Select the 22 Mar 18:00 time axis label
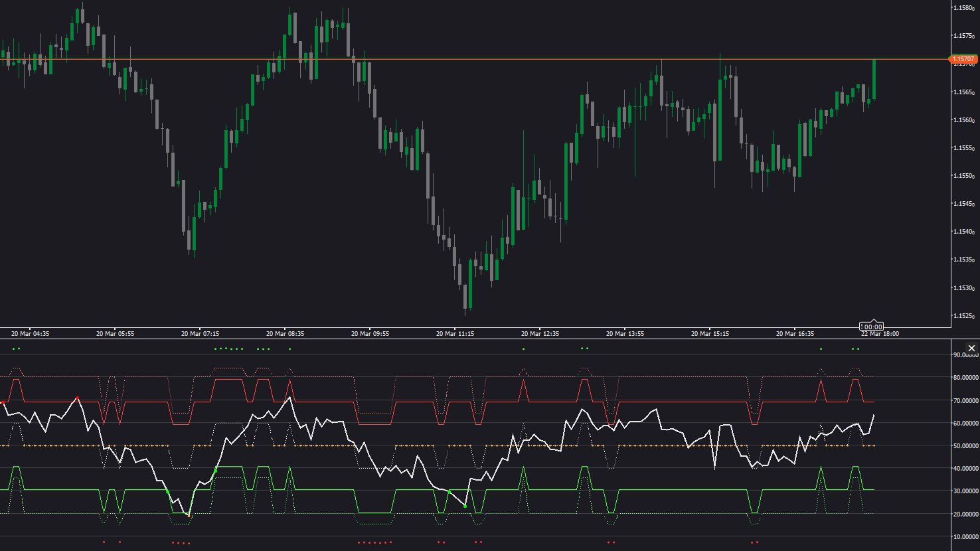 (879, 333)
